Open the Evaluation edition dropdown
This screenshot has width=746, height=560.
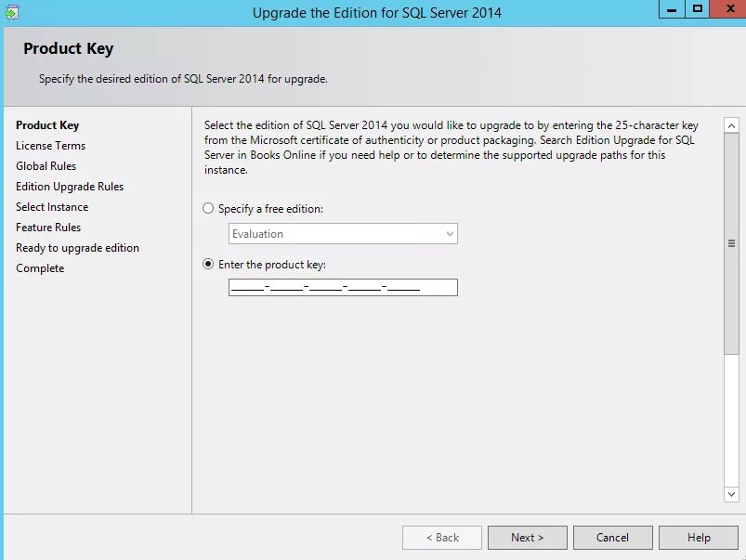click(x=343, y=234)
